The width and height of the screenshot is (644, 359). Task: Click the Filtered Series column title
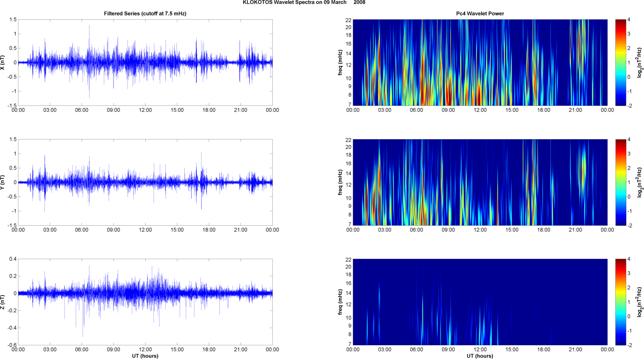click(145, 13)
